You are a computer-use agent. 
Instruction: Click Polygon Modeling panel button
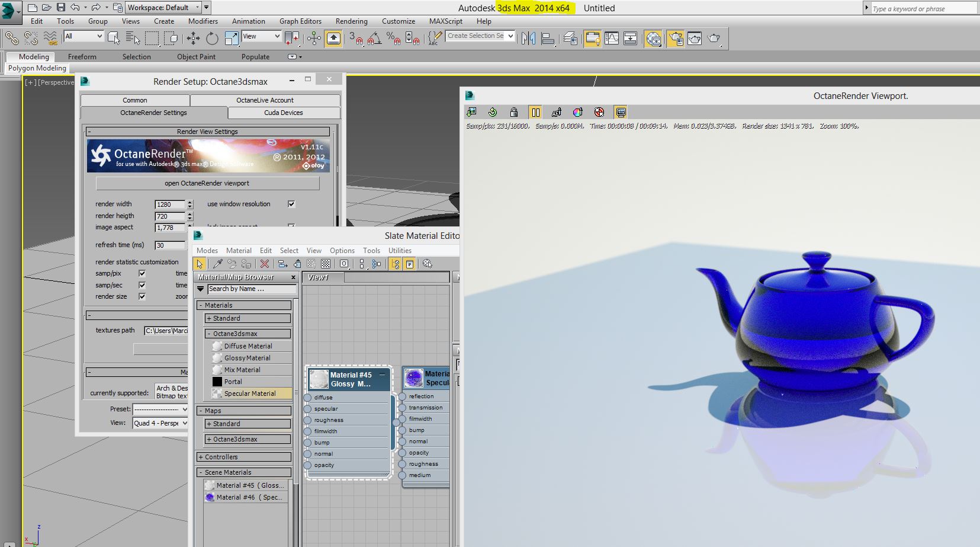(37, 68)
